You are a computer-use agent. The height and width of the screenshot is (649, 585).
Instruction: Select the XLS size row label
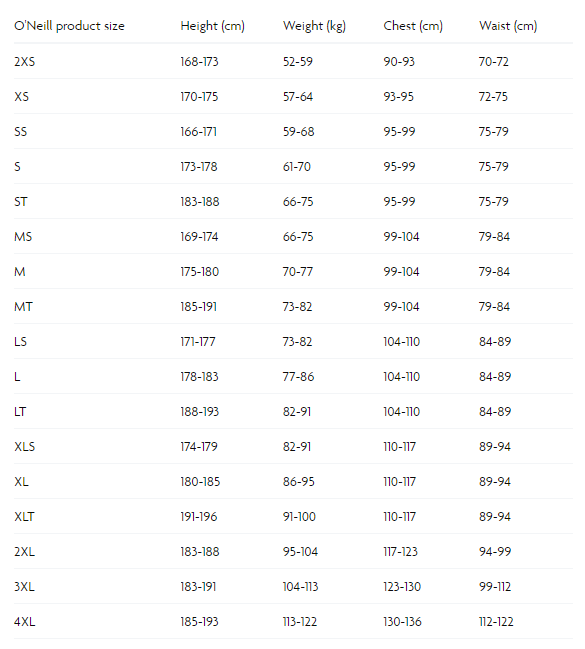(x=24, y=447)
